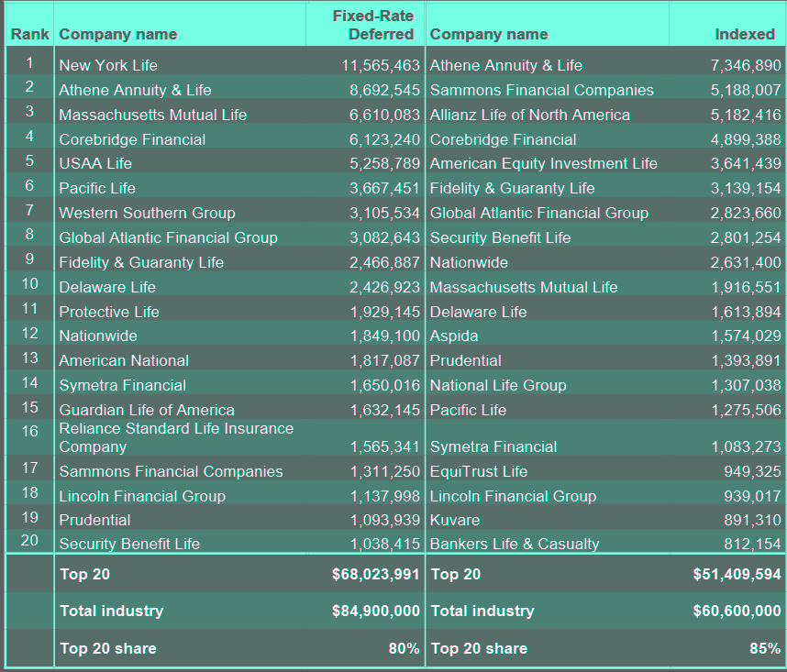The height and width of the screenshot is (672, 787).
Task: Select Athene Annuity & Life indexed row
Action: [501, 65]
